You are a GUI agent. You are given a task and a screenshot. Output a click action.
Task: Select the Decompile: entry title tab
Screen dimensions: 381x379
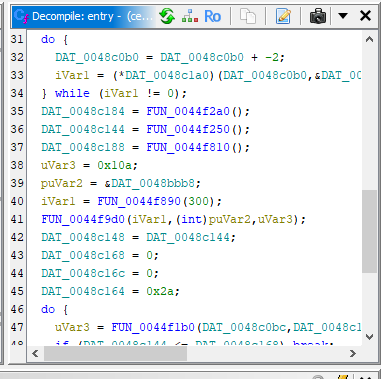pyautogui.click(x=83, y=16)
